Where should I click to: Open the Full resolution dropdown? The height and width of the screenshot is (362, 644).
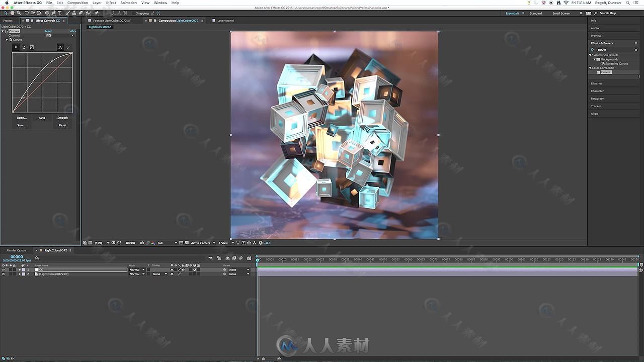click(168, 243)
